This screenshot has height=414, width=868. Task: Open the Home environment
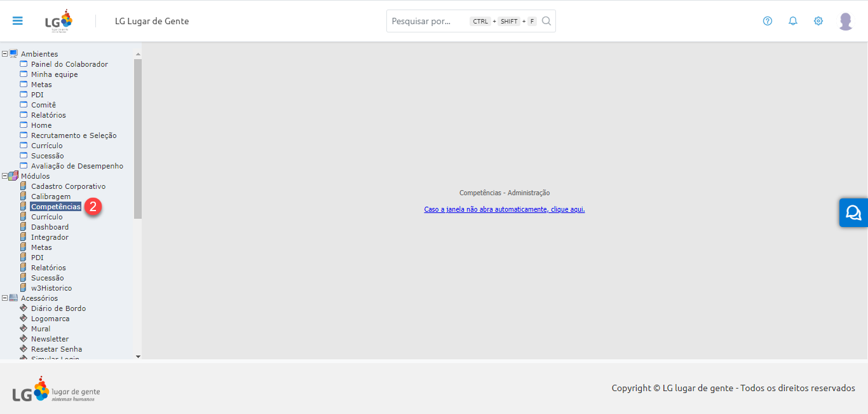[x=41, y=125]
